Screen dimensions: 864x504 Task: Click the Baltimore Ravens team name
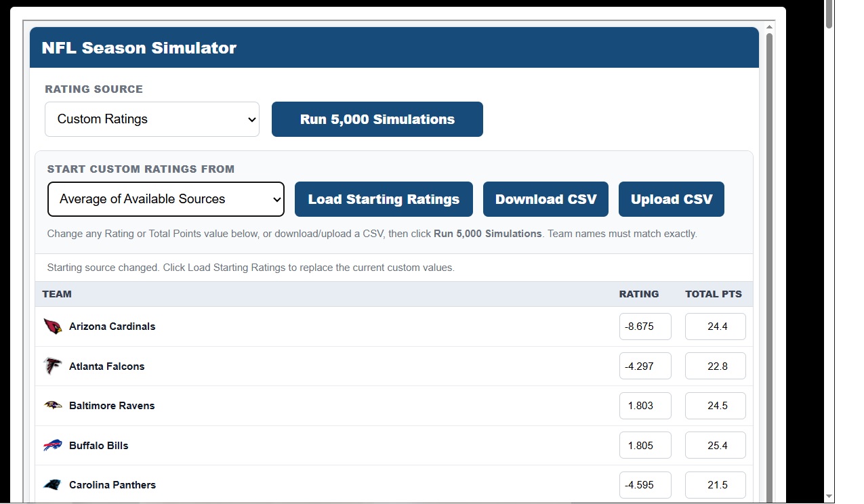click(112, 406)
